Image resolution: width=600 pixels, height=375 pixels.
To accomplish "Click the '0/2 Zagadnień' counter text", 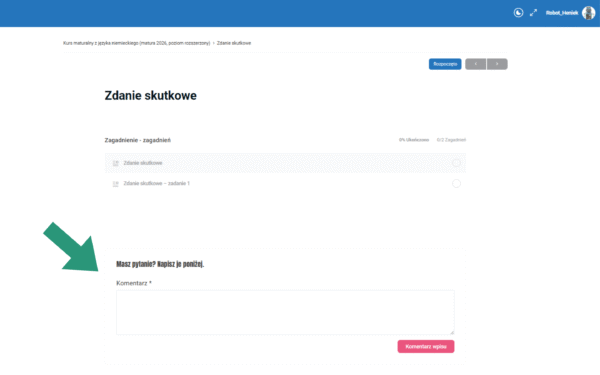I will point(451,140).
